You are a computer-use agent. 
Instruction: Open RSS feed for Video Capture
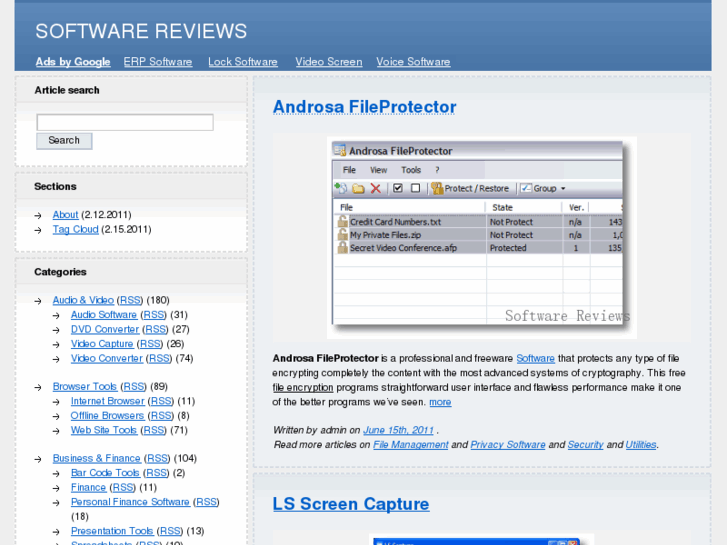click(x=150, y=344)
